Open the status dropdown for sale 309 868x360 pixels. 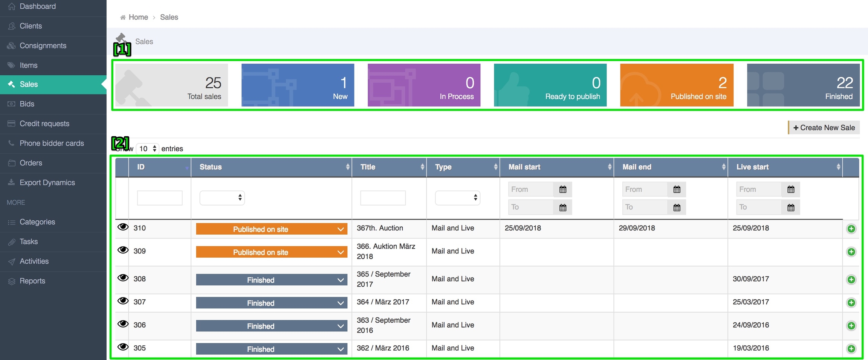[271, 252]
